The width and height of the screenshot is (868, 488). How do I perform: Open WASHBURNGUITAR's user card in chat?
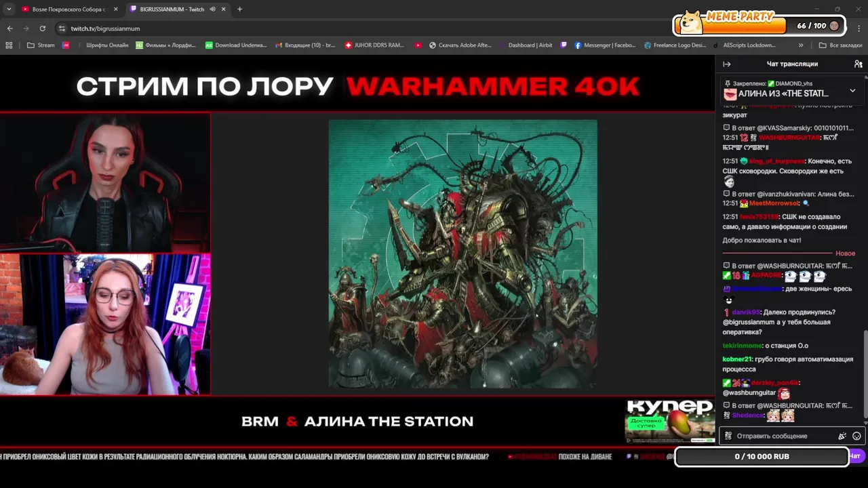789,138
